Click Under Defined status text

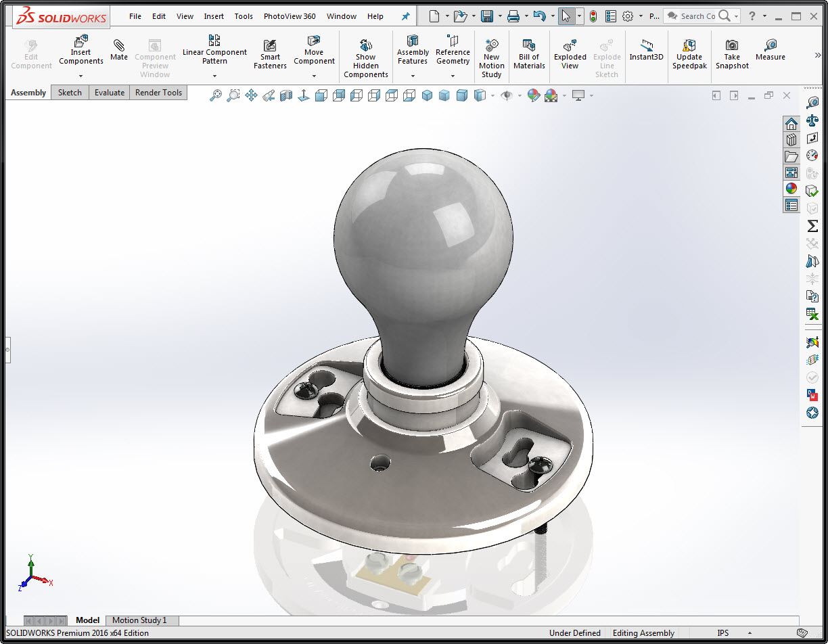tap(574, 633)
